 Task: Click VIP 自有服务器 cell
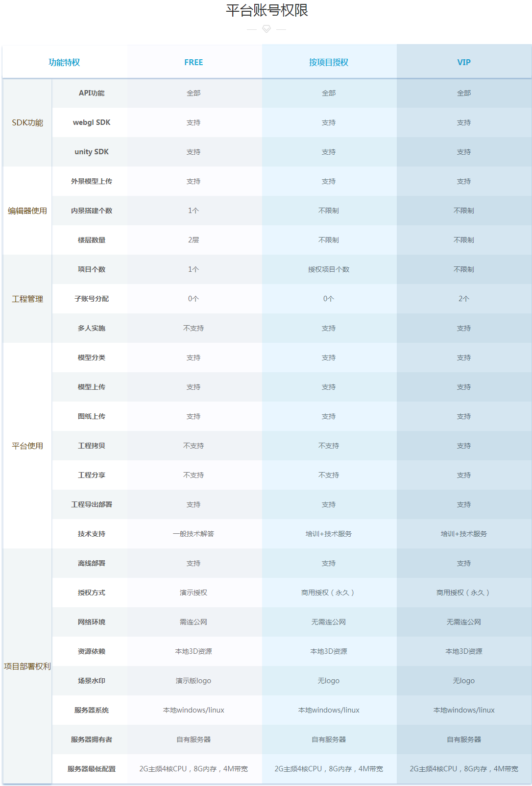point(464,739)
